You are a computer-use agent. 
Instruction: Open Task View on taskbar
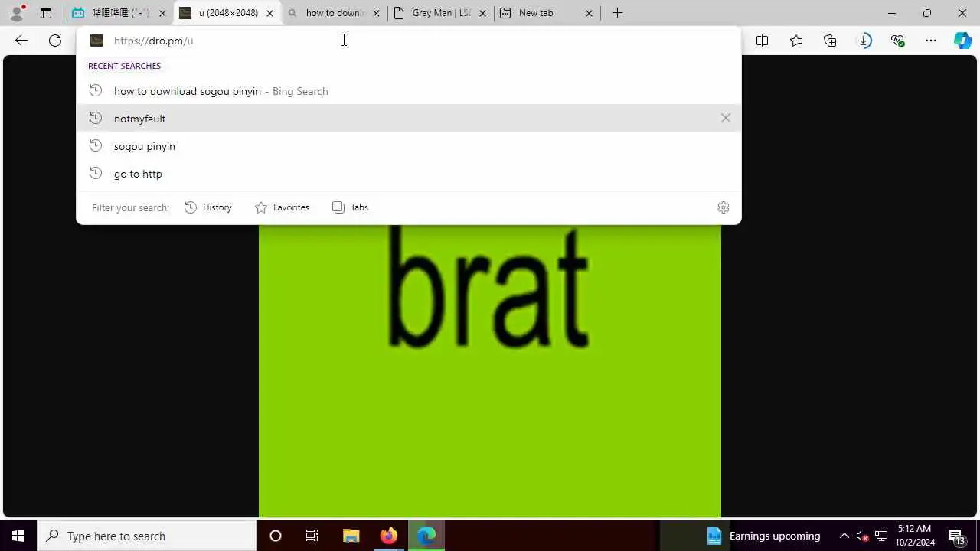(x=312, y=536)
